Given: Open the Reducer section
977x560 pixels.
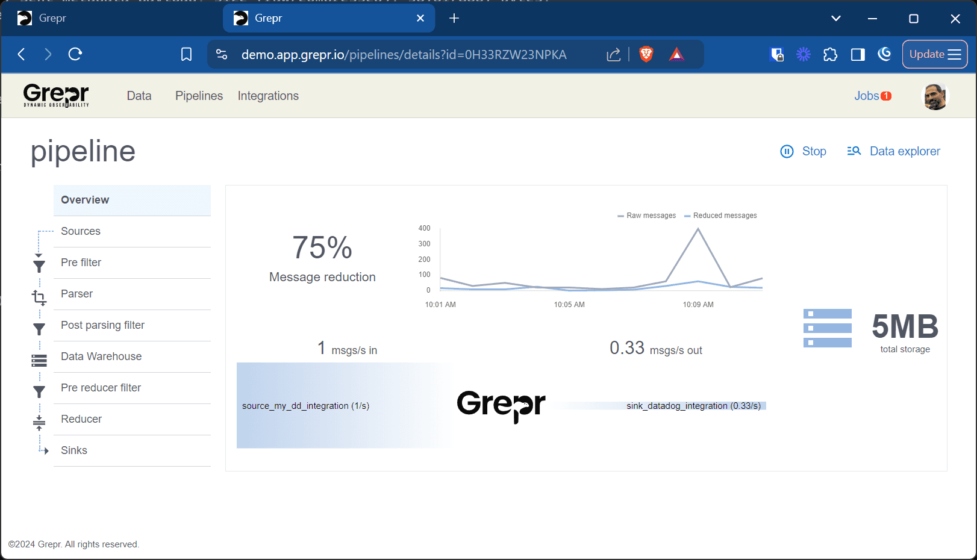Looking at the screenshot, I should (132, 419).
